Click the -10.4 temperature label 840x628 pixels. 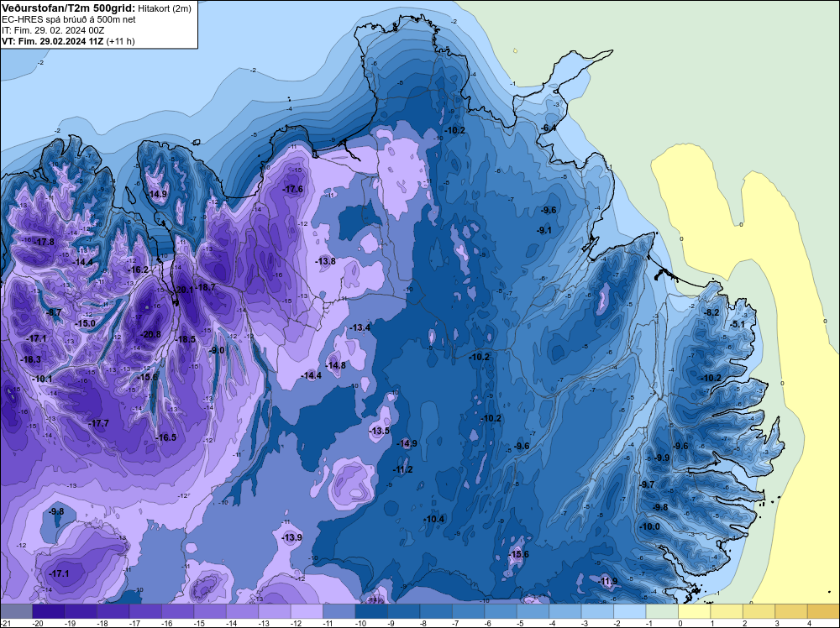click(x=434, y=520)
